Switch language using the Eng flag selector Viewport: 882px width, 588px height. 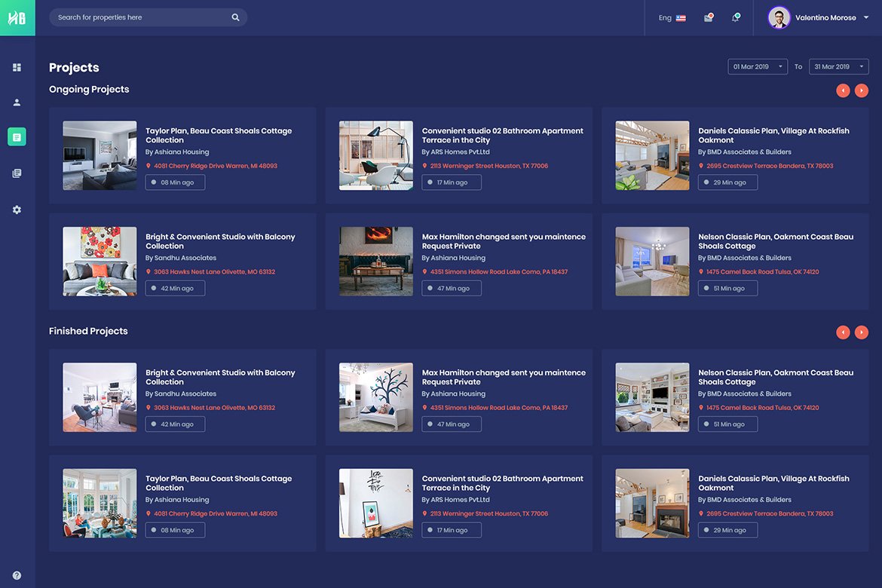coord(672,17)
